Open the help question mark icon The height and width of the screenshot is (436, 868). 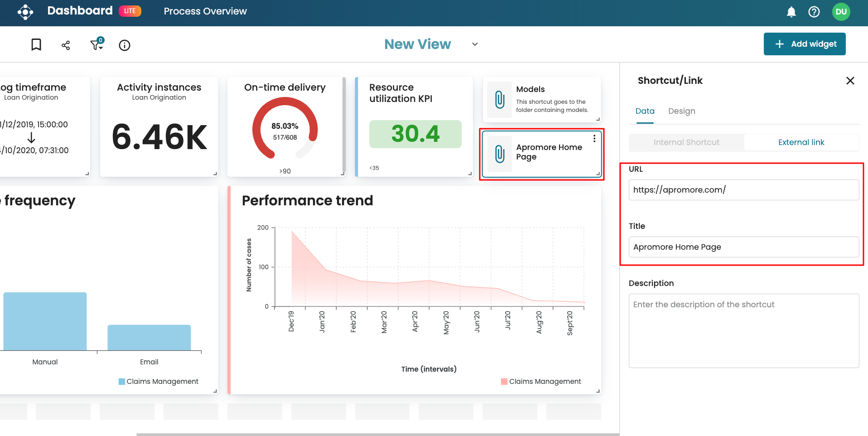click(x=814, y=12)
